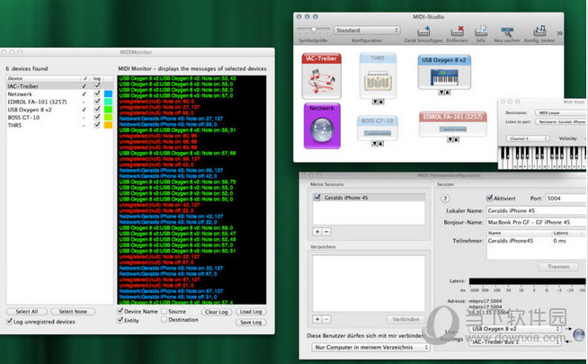The image size is (588, 364).
Task: Select the Netzwerk globe device icon
Action: (322, 126)
